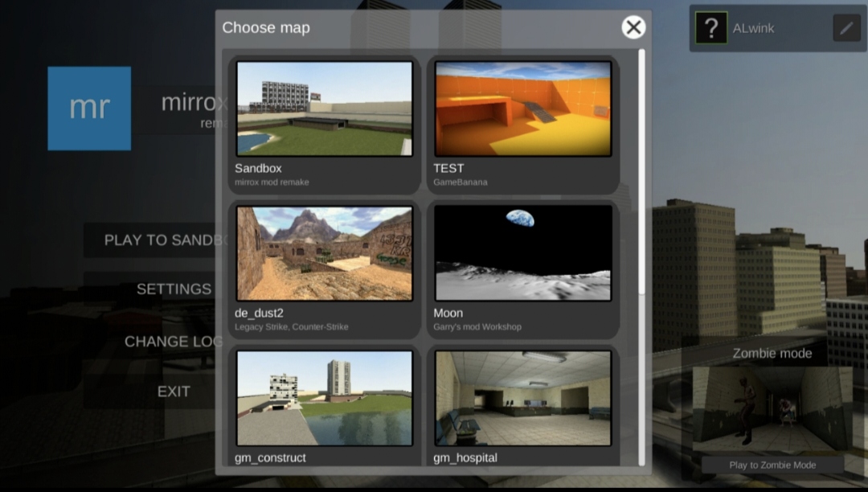Click the Moon map title label
This screenshot has height=492, width=868.
(x=448, y=313)
